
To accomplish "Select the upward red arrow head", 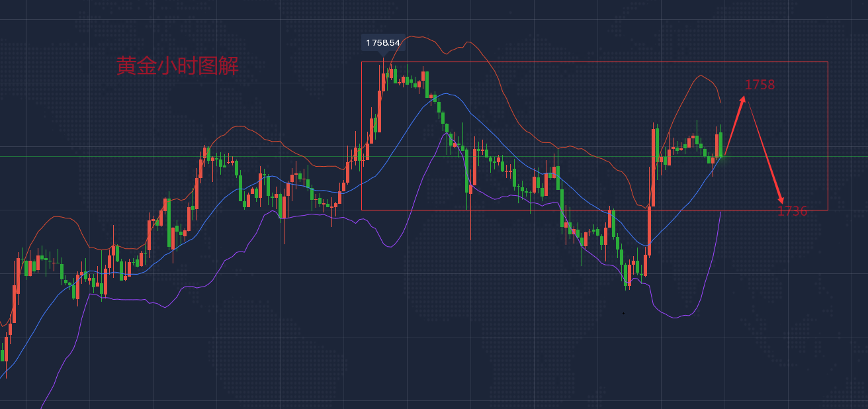I will (x=744, y=99).
